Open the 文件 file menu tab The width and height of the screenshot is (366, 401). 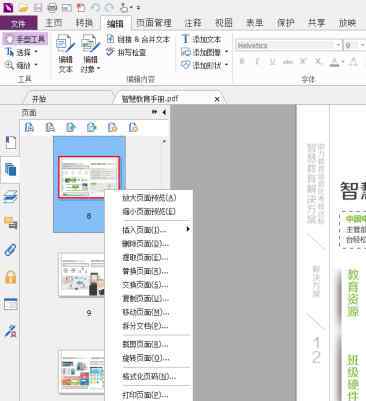19,23
